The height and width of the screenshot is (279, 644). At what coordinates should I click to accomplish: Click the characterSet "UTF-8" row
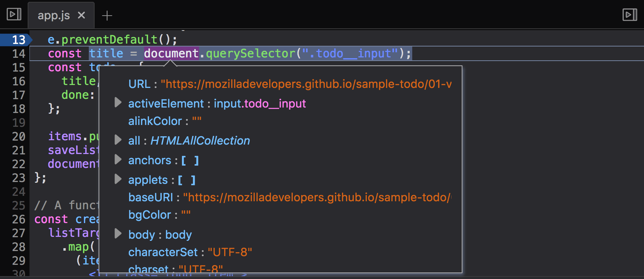190,252
